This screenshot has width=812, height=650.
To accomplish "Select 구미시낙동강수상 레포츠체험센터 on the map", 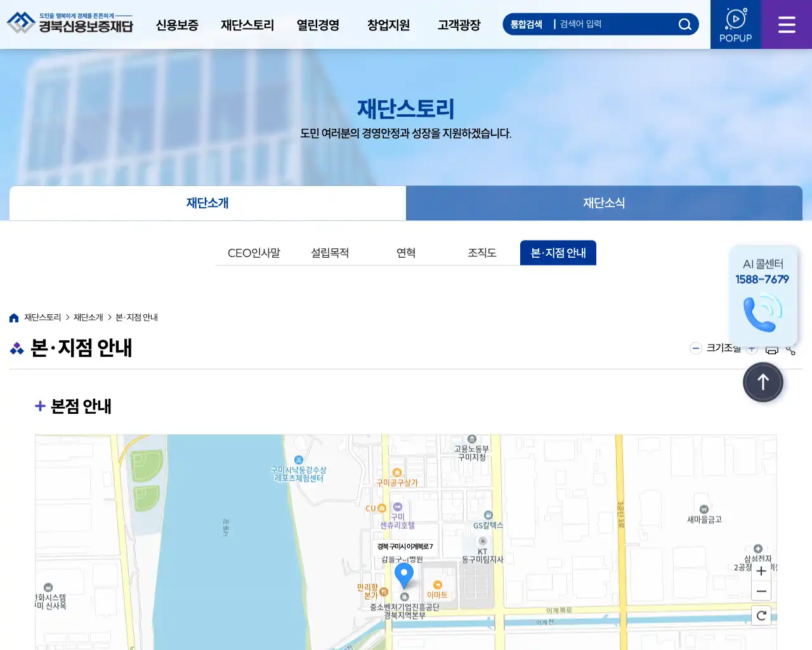I will pyautogui.click(x=299, y=470).
